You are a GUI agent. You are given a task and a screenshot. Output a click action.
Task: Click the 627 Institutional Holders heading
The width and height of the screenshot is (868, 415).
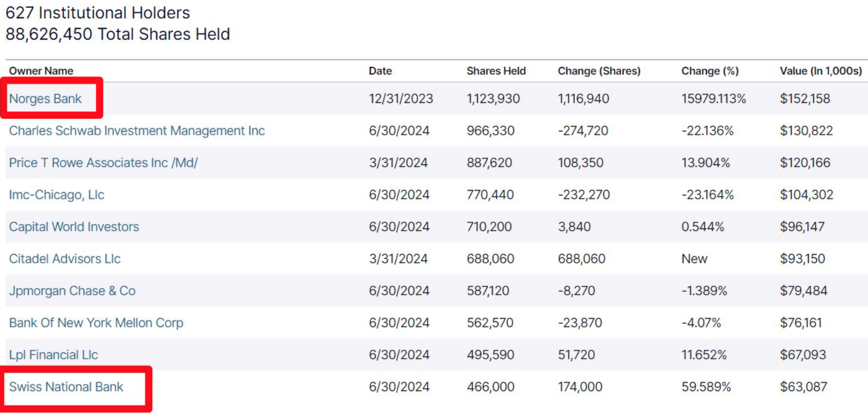click(98, 13)
